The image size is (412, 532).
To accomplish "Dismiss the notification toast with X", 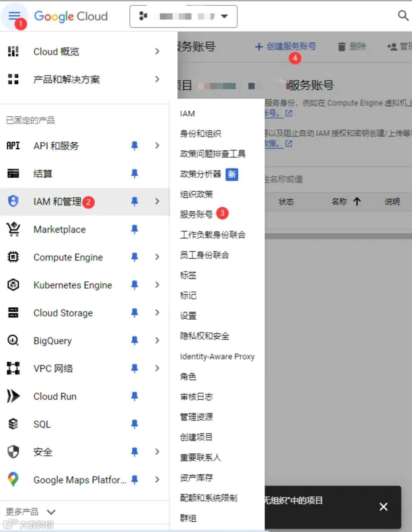I will [383, 506].
